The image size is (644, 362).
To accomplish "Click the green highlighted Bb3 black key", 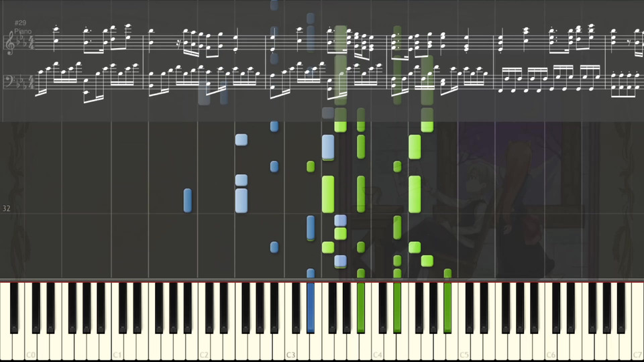I will coord(361,307).
